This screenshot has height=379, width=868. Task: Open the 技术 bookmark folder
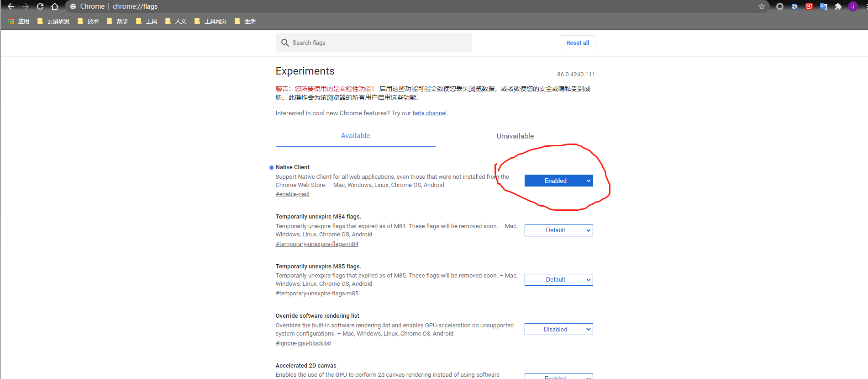[x=88, y=21]
